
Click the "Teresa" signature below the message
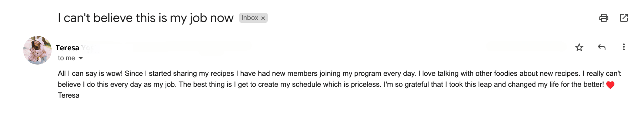coord(69,95)
